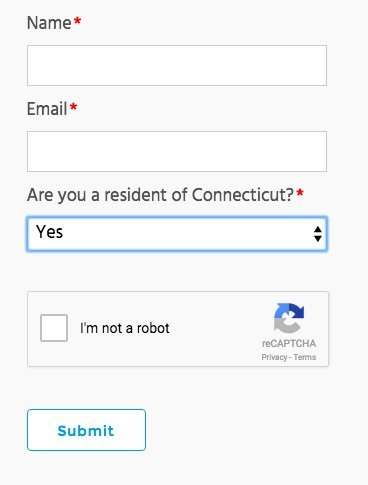Click the Name field label
This screenshot has height=485, width=368.
coord(49,23)
